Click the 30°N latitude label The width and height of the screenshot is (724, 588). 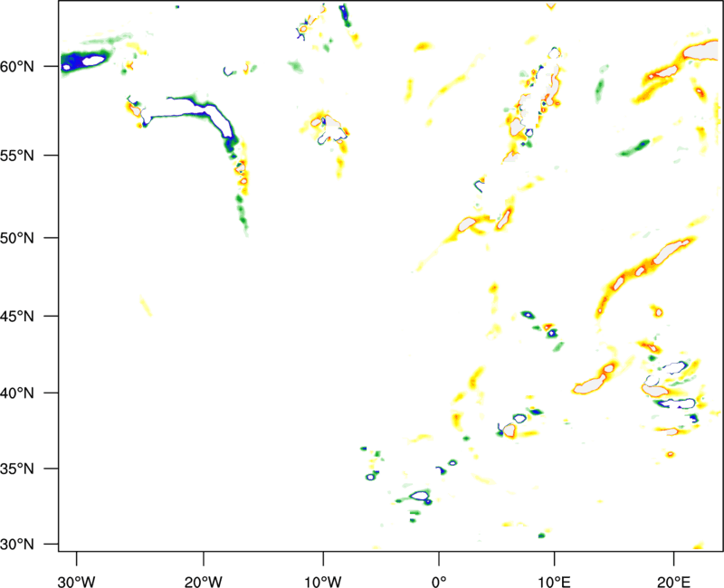[17, 545]
